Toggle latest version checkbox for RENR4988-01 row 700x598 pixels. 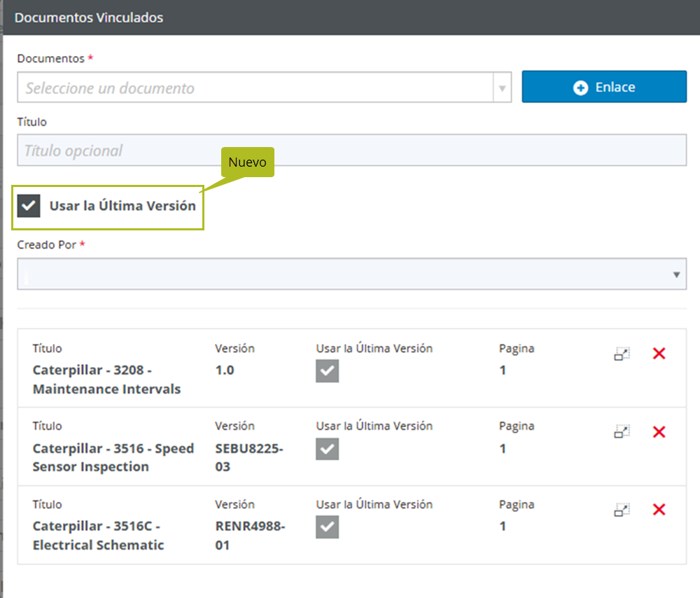(327, 527)
